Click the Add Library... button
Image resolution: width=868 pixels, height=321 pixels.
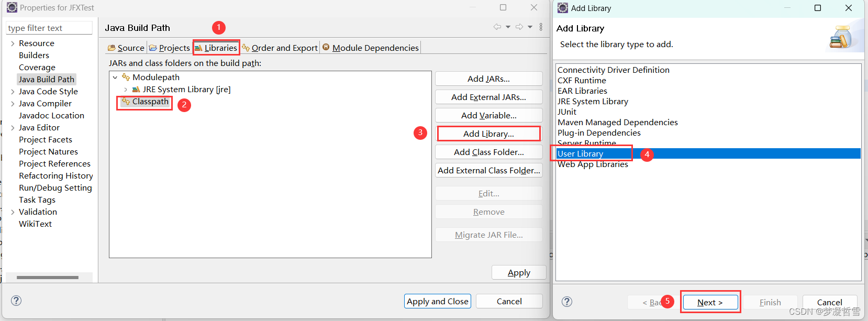pos(488,134)
